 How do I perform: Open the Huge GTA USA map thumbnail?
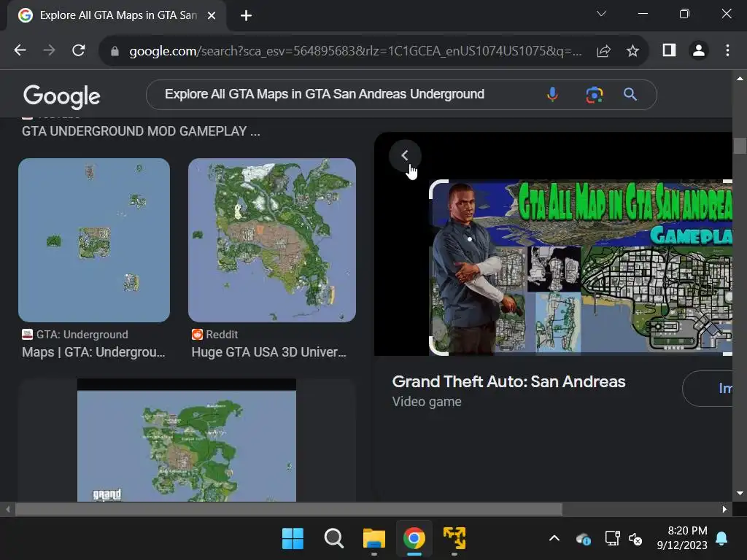272,240
